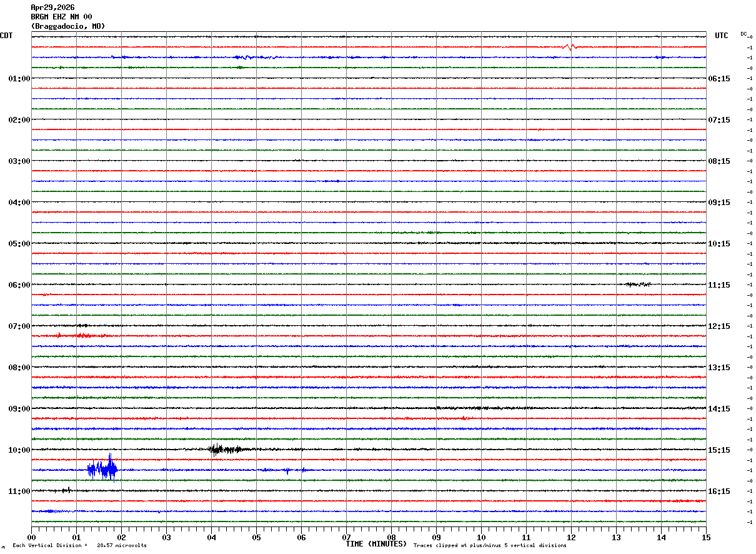Click the UTC timezone label

click(x=722, y=36)
